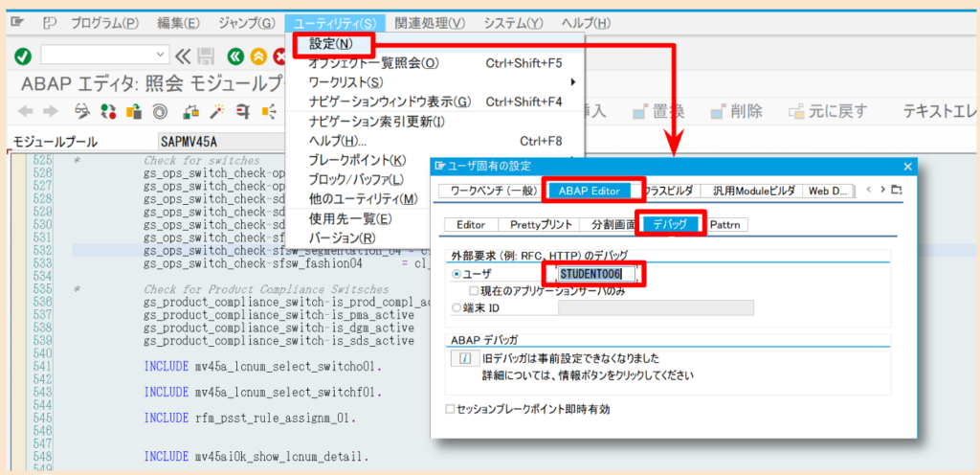Screen dimensions: 980x475
Task: Open ブレークポイント(K) submenu entry
Action: coord(358,160)
